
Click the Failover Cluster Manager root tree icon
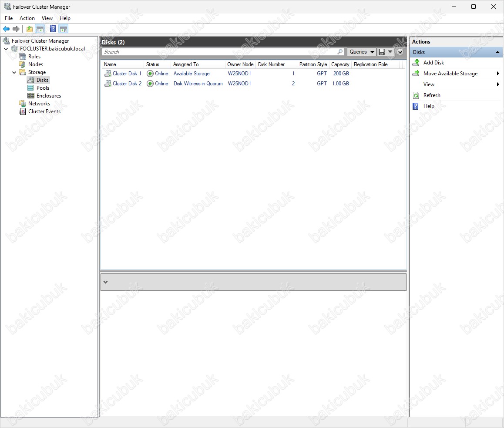pos(6,41)
